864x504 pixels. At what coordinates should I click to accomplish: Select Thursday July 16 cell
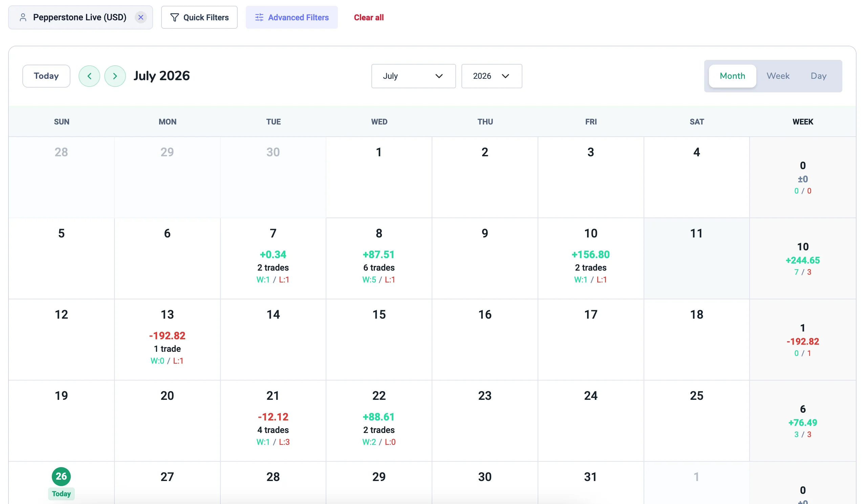tap(485, 340)
